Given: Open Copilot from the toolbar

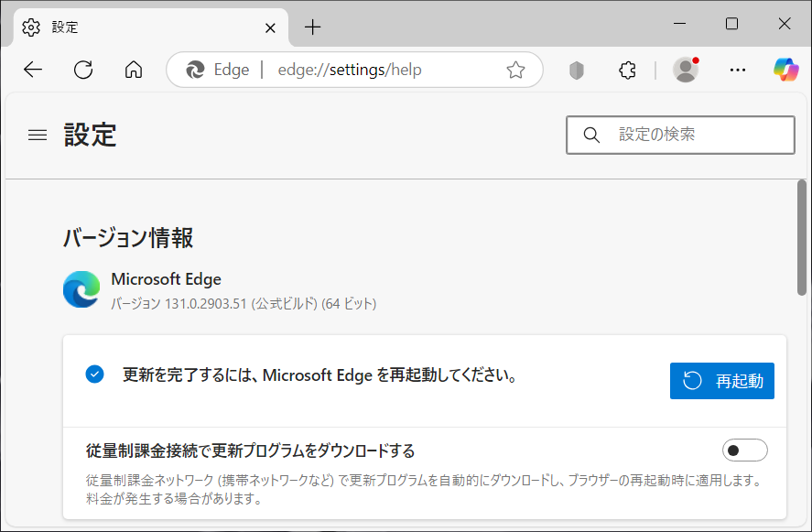Looking at the screenshot, I should [x=785, y=70].
